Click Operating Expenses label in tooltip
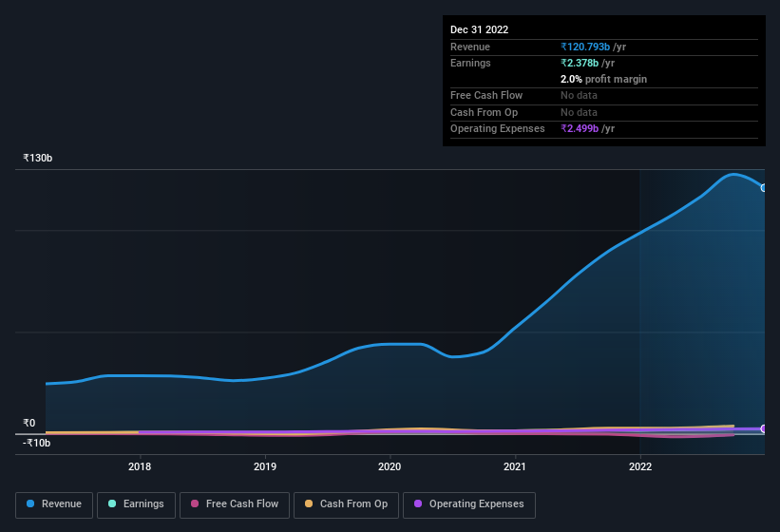 click(498, 129)
